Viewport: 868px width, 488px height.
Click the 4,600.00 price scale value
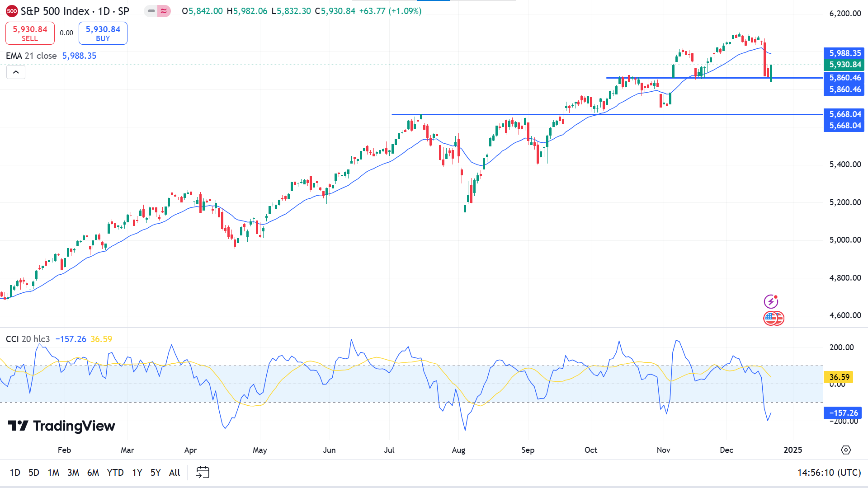point(845,315)
